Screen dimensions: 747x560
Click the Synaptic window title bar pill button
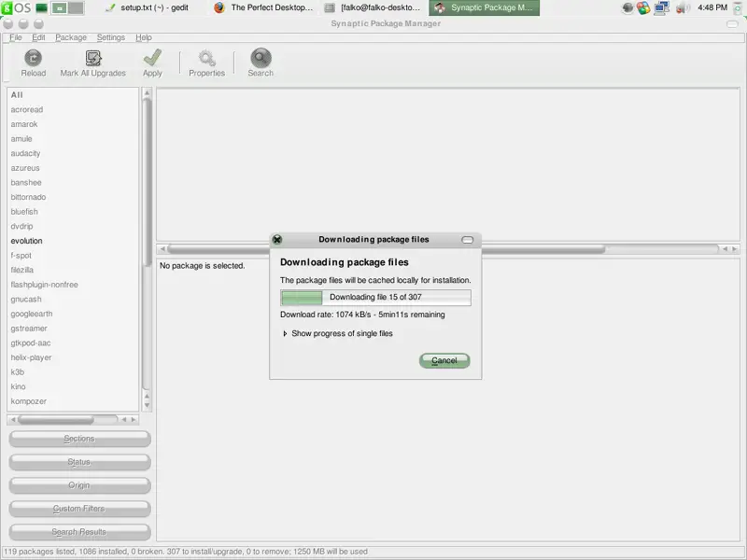pos(732,24)
